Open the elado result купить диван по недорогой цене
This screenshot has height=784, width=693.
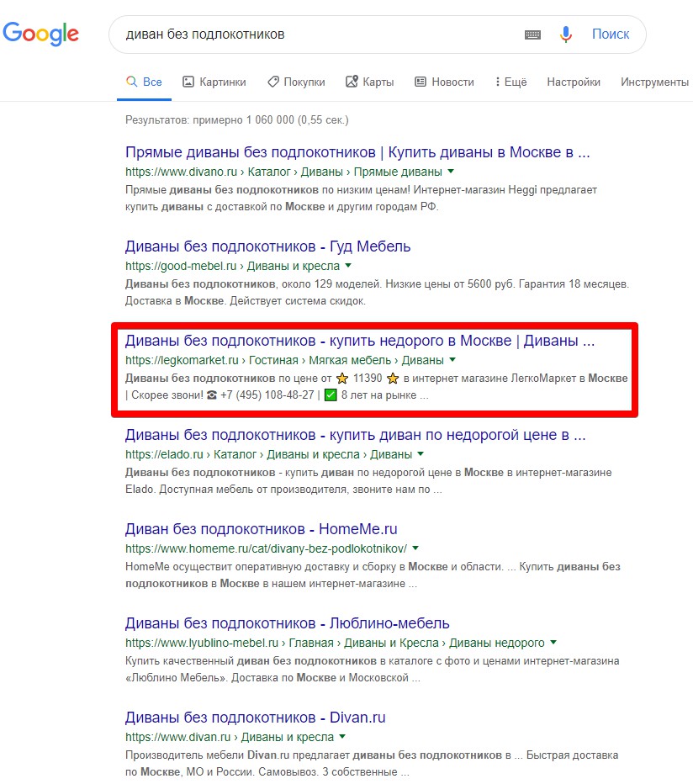click(x=356, y=435)
